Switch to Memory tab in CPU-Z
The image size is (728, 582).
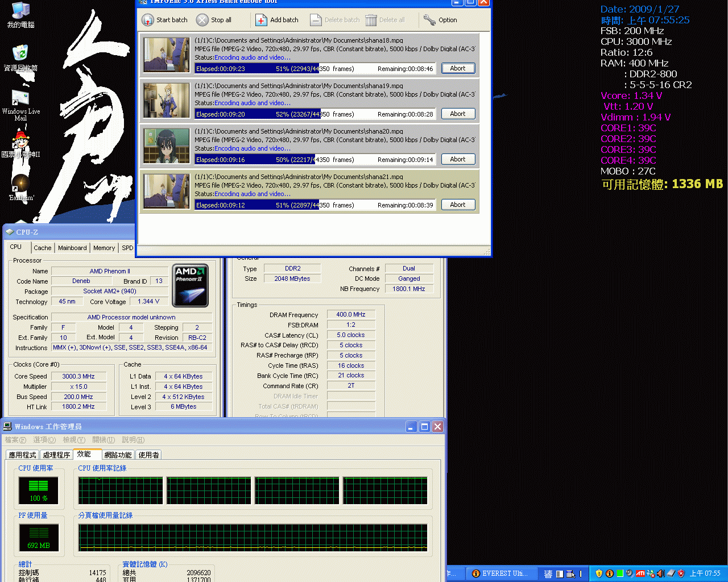tap(104, 248)
